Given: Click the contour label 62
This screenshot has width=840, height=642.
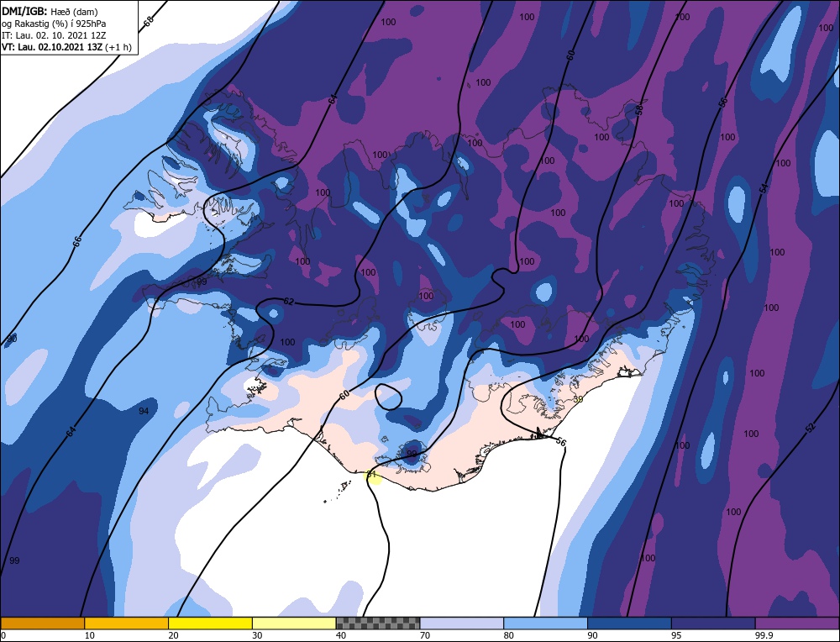Looking at the screenshot, I should pyautogui.click(x=289, y=302).
